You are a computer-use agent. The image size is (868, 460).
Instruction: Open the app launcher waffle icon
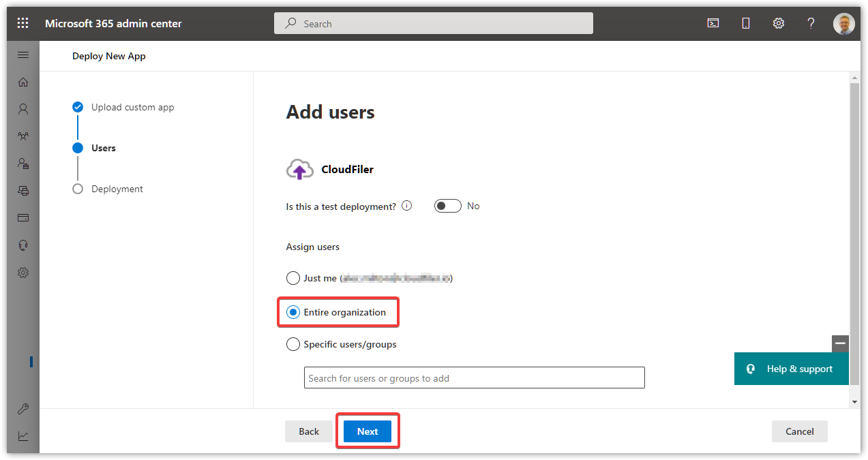tap(23, 23)
